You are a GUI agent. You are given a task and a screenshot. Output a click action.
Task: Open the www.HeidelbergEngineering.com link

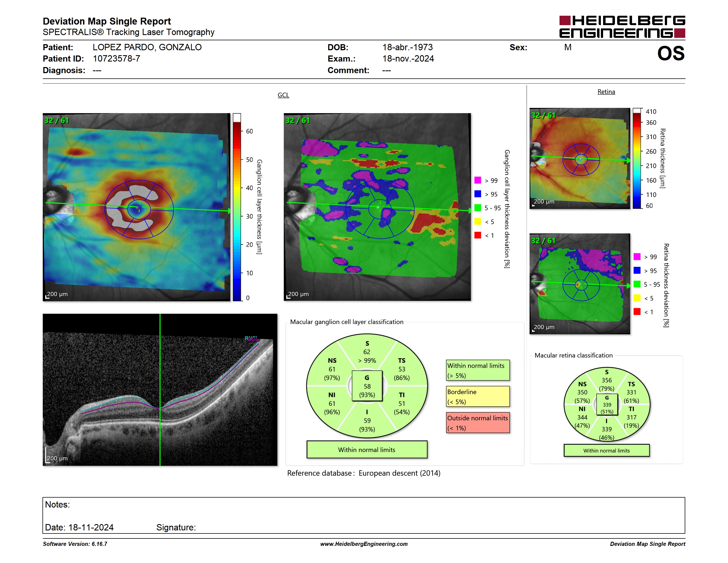[364, 544]
